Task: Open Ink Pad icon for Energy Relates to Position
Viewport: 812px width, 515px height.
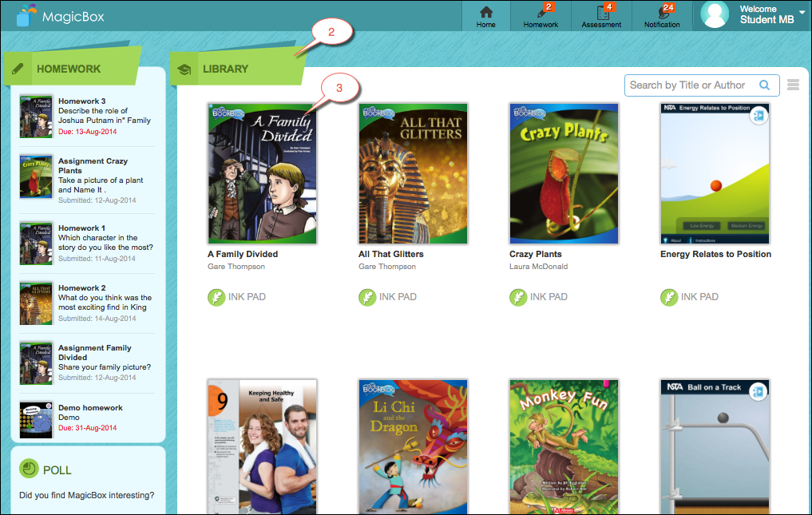Action: [669, 297]
